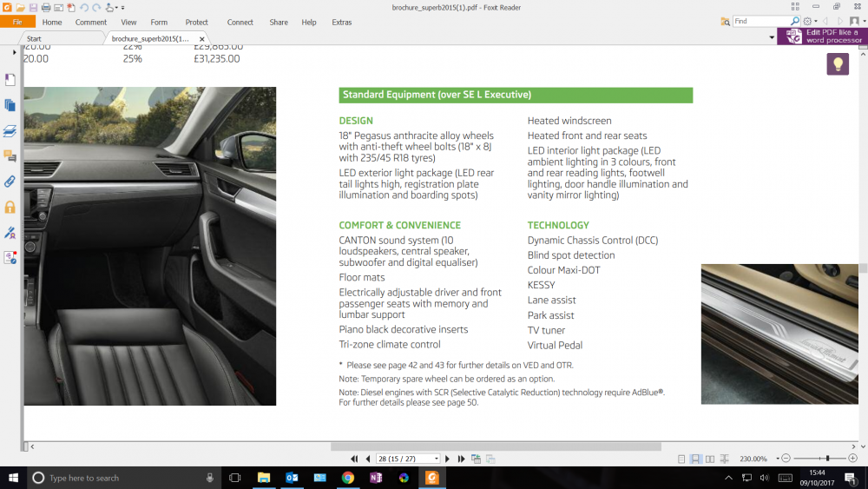Click the zoom out minus button
Screen dimensions: 868x489
786,458
